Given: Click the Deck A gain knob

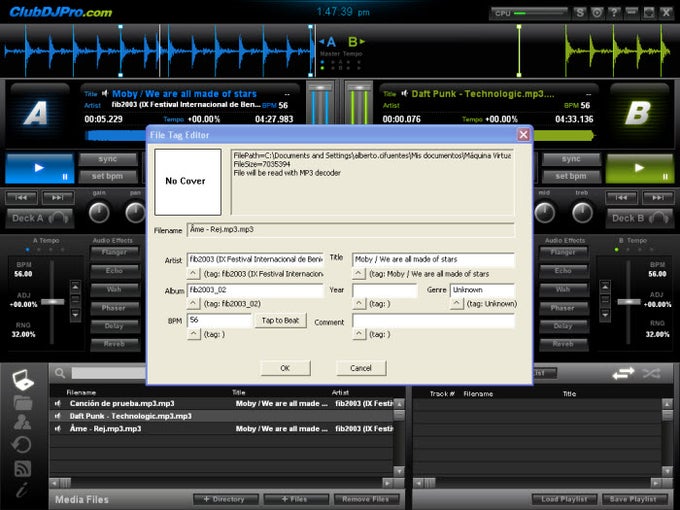Looking at the screenshot, I should [99, 213].
